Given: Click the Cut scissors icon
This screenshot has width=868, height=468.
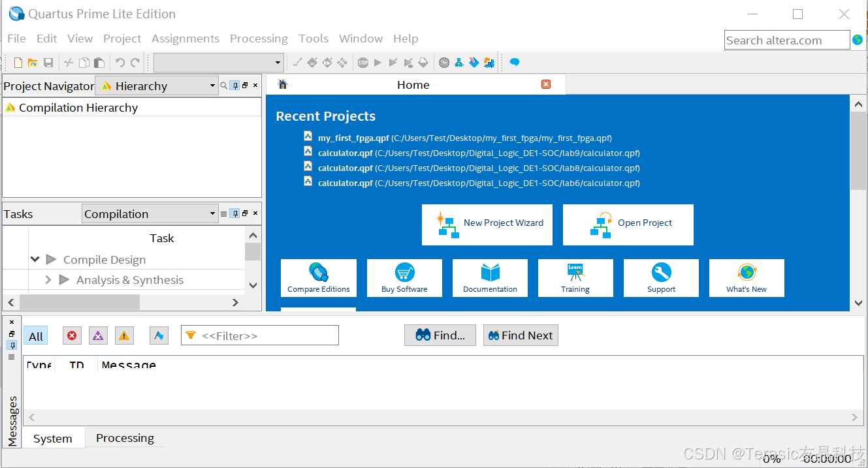Looking at the screenshot, I should (69, 63).
